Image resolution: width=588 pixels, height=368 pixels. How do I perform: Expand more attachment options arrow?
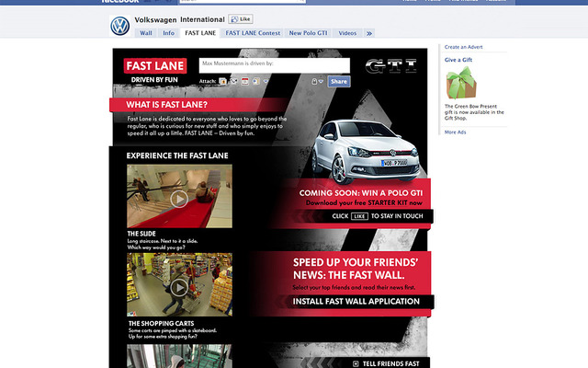point(266,81)
